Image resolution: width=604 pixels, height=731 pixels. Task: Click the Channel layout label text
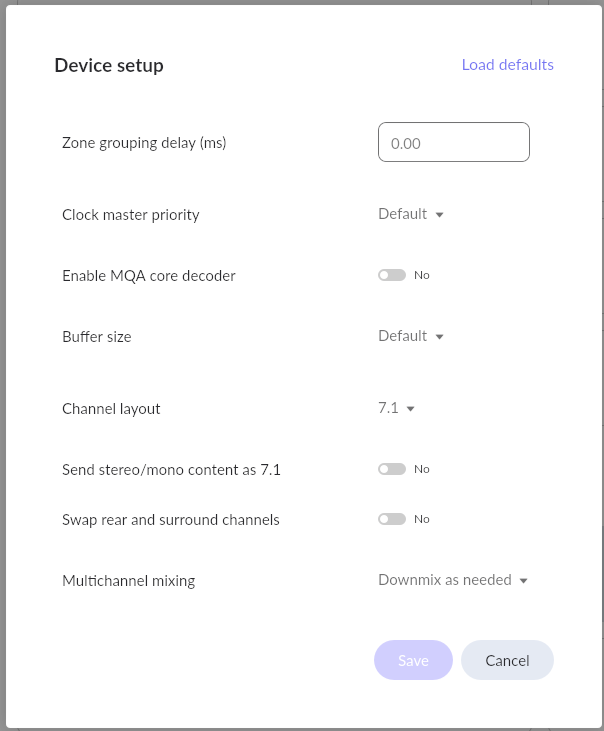tap(111, 409)
